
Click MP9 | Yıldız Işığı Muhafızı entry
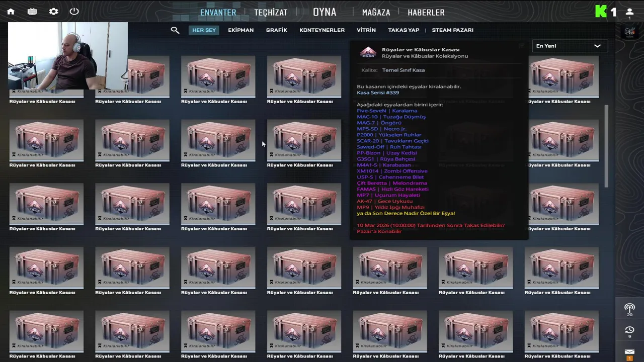coord(390,207)
